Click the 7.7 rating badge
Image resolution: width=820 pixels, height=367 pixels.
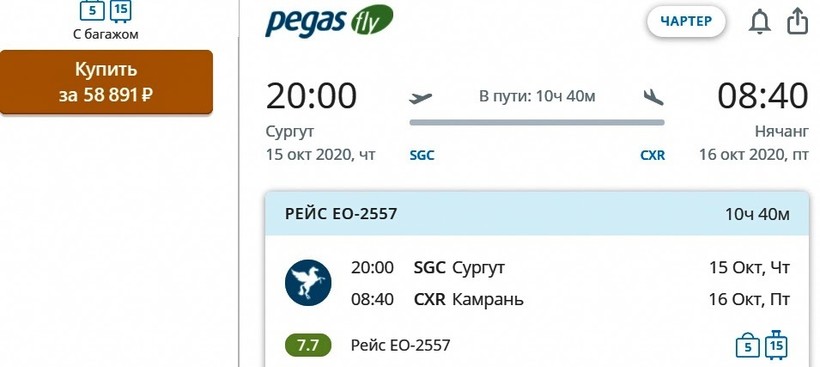point(308,345)
